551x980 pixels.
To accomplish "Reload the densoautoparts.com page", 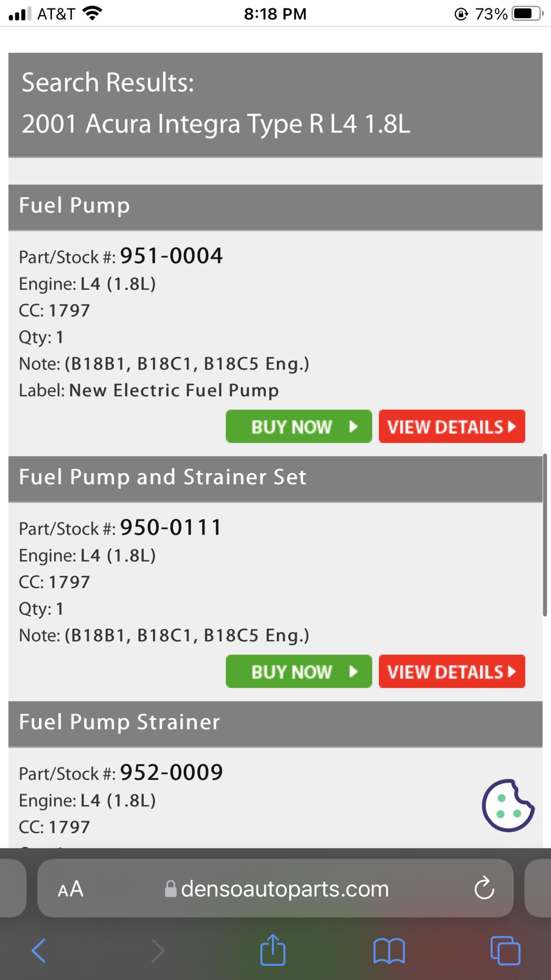I will click(x=484, y=888).
